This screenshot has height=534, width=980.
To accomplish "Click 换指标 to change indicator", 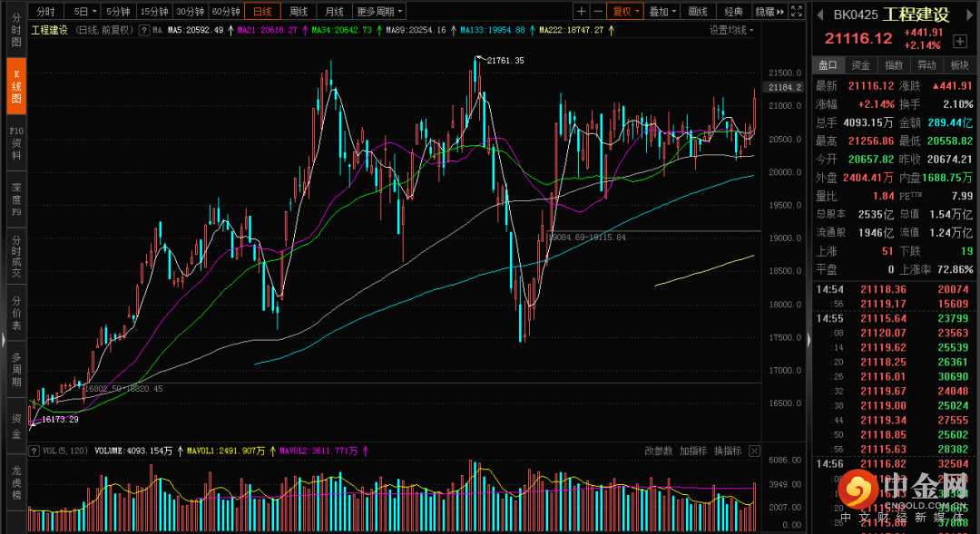I will pyautogui.click(x=728, y=451).
